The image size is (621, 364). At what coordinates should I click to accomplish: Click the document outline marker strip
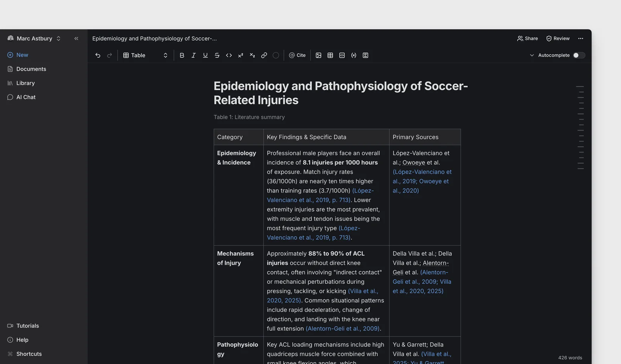[x=581, y=128]
